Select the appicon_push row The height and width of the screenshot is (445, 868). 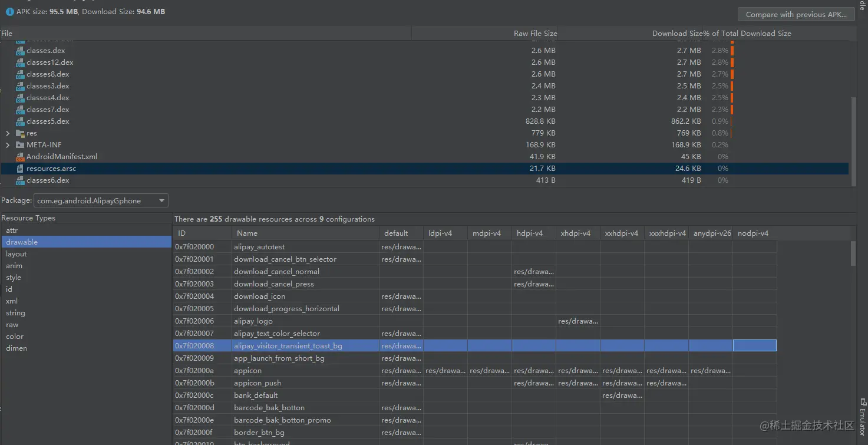[x=475, y=383]
